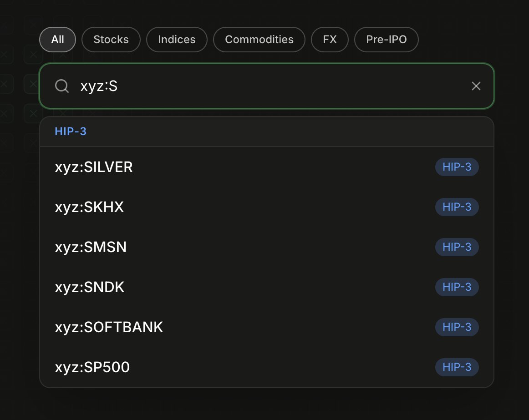Click HIP-3 badge on xyz:SOFTBANK row
This screenshot has width=529, height=420.
[457, 327]
